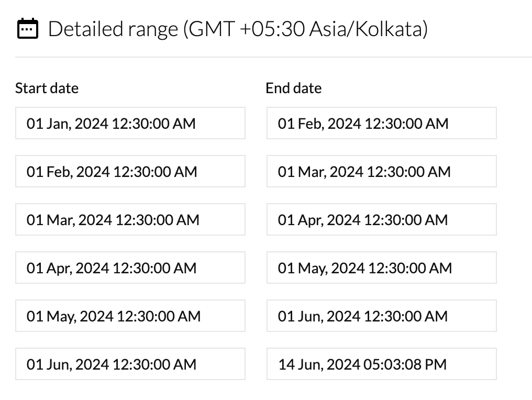Viewport: 532px width, 400px height.
Task: Edit the 01 May, 2024 end date field
Action: [x=381, y=268]
